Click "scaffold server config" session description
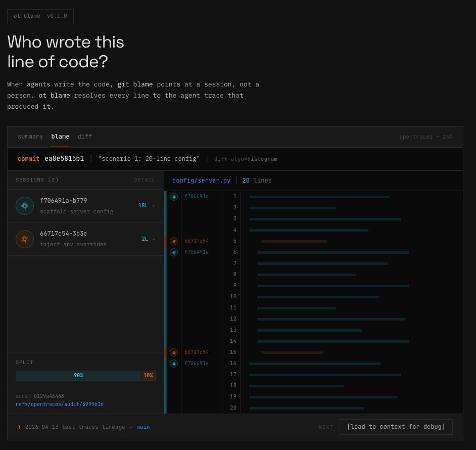This screenshot has height=450, width=476. point(76,211)
